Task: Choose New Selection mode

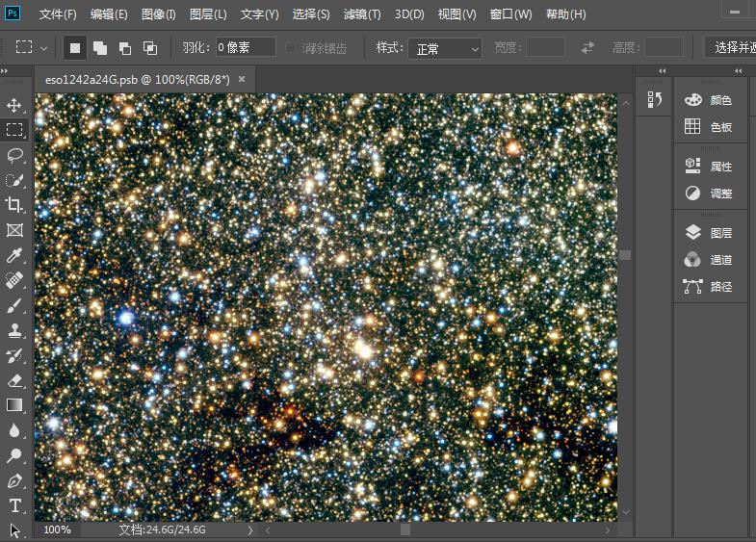Action: (x=75, y=48)
